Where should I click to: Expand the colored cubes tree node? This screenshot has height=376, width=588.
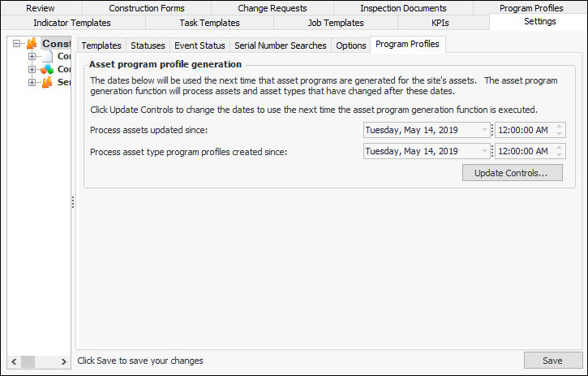click(32, 70)
